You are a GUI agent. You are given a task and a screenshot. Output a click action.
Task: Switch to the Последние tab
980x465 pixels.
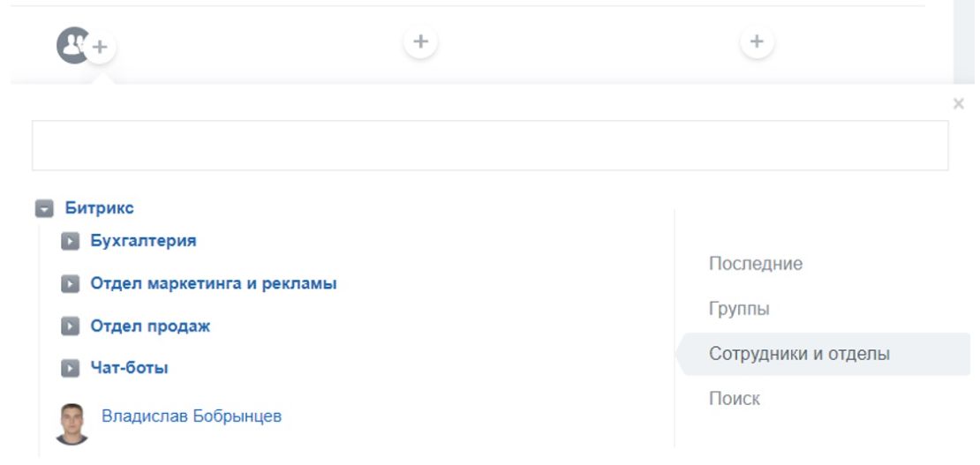(755, 264)
